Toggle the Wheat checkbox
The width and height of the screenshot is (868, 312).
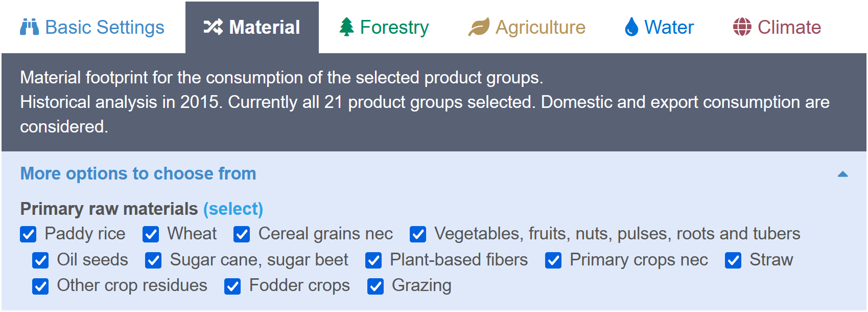pyautogui.click(x=151, y=234)
